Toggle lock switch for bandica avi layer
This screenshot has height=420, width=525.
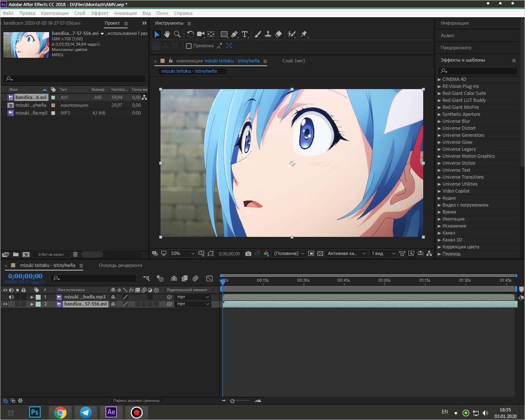coord(23,304)
